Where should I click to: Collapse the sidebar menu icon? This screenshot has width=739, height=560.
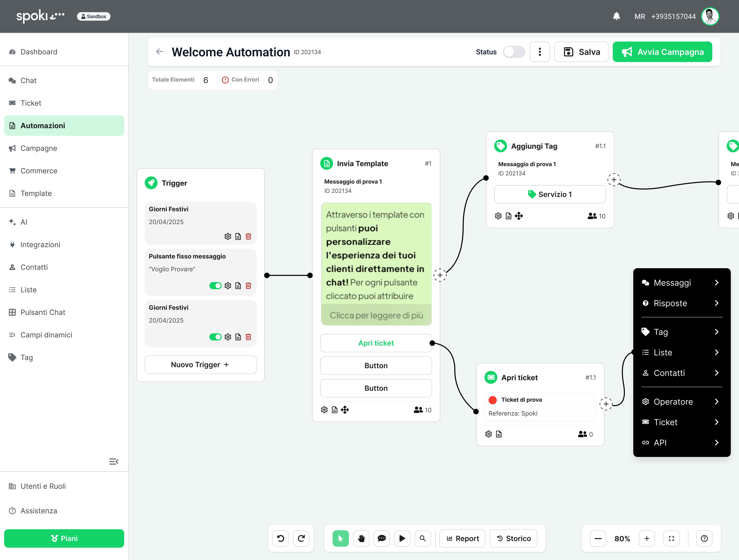point(114,462)
